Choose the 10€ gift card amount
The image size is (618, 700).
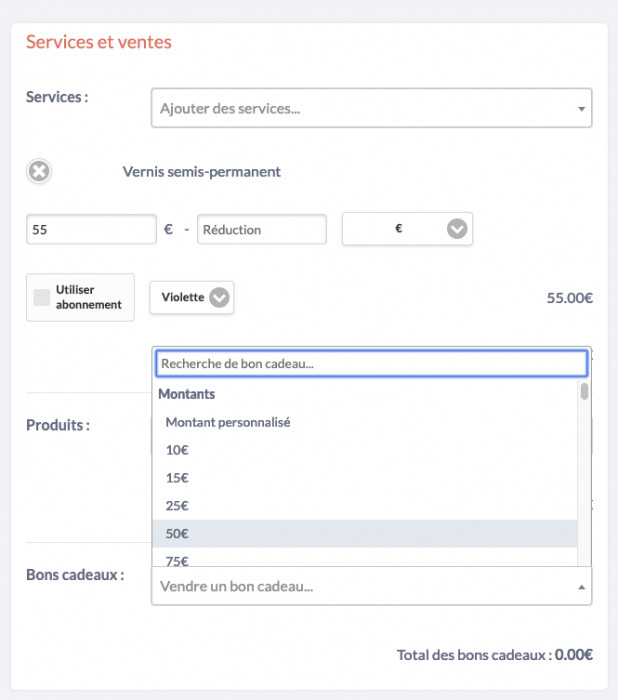pyautogui.click(x=178, y=450)
